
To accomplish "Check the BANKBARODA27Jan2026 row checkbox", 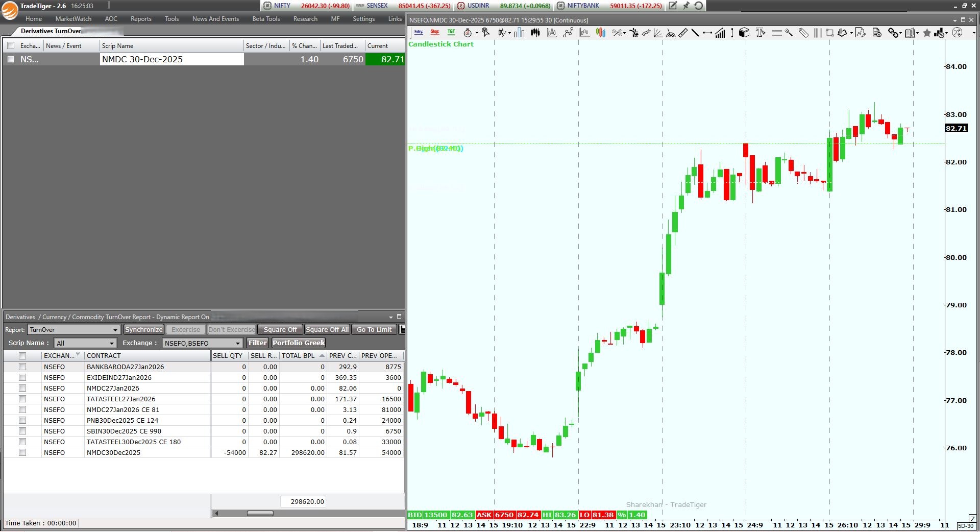I will (x=22, y=367).
